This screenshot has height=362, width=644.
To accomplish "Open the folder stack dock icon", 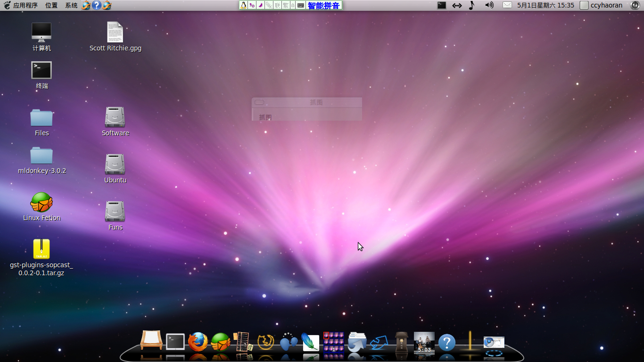I will click(x=357, y=342).
